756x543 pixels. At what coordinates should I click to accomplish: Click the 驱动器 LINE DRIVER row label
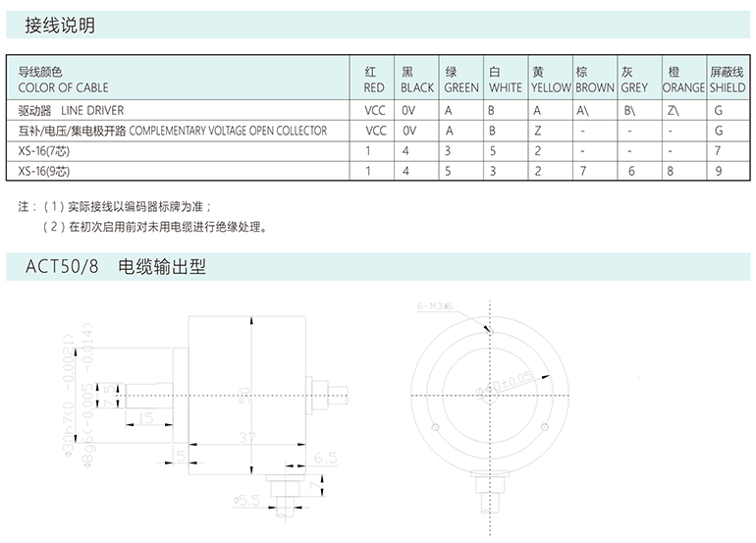tap(71, 110)
